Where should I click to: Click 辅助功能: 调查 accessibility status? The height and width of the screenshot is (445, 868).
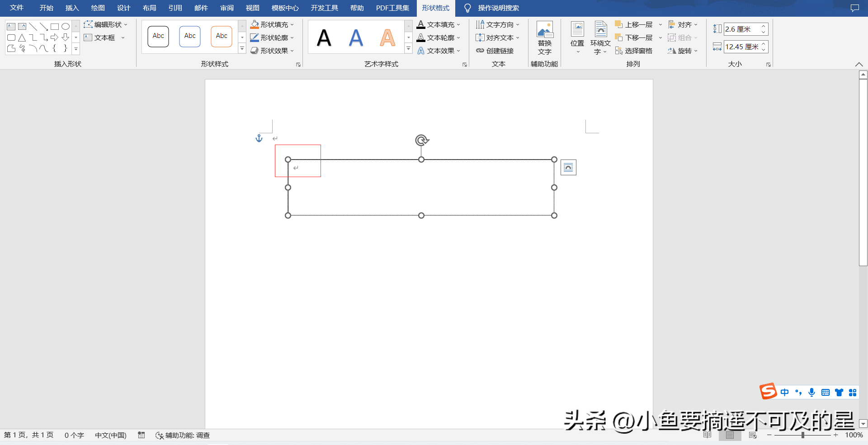point(183,435)
